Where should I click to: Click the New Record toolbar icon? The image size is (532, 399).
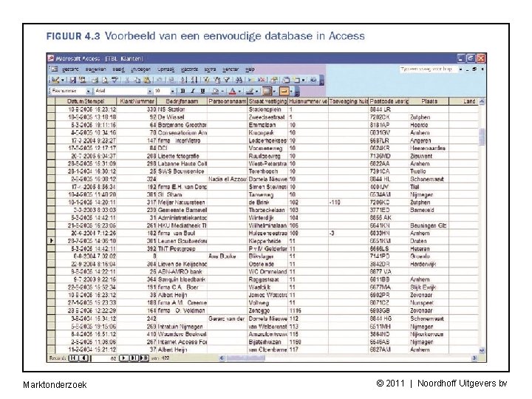251,80
